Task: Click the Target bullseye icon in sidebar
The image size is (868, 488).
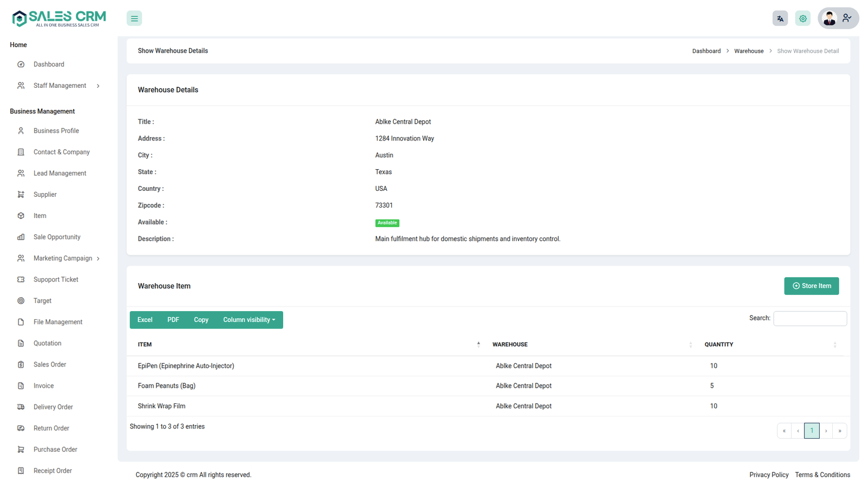Action: 21,301
